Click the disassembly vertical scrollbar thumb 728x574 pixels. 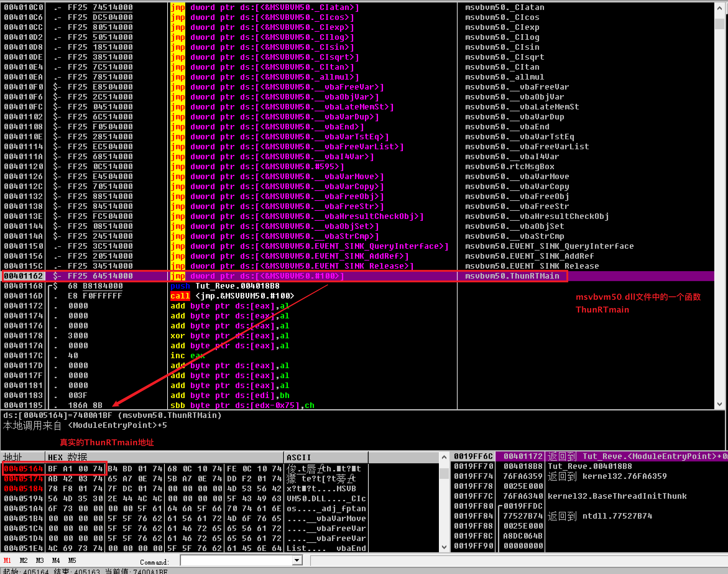719,24
